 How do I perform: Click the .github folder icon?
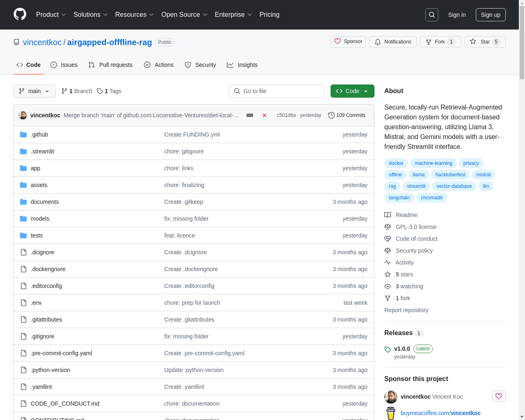point(23,135)
